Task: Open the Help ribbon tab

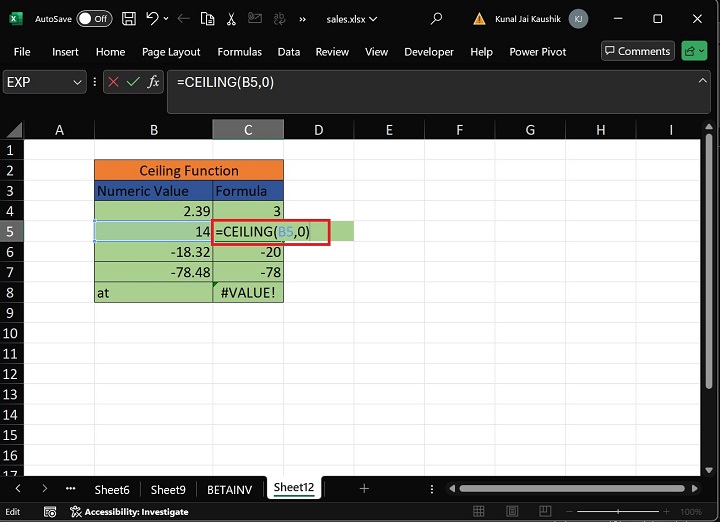Action: pos(481,52)
